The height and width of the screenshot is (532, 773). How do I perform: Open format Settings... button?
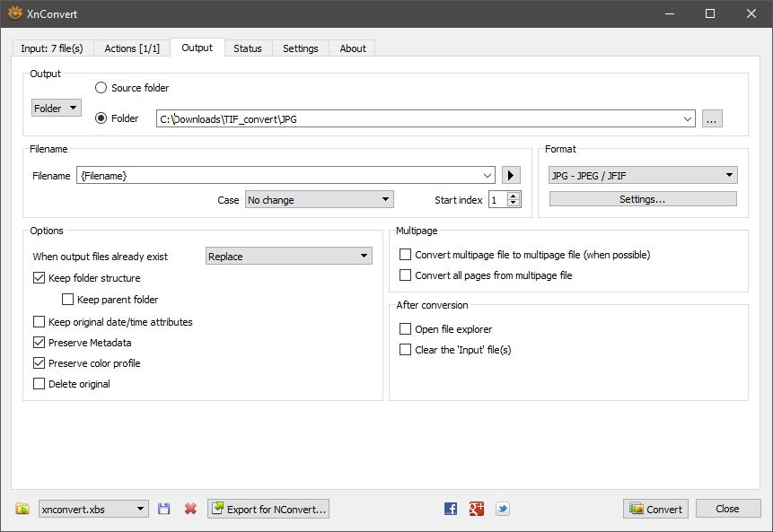[642, 199]
